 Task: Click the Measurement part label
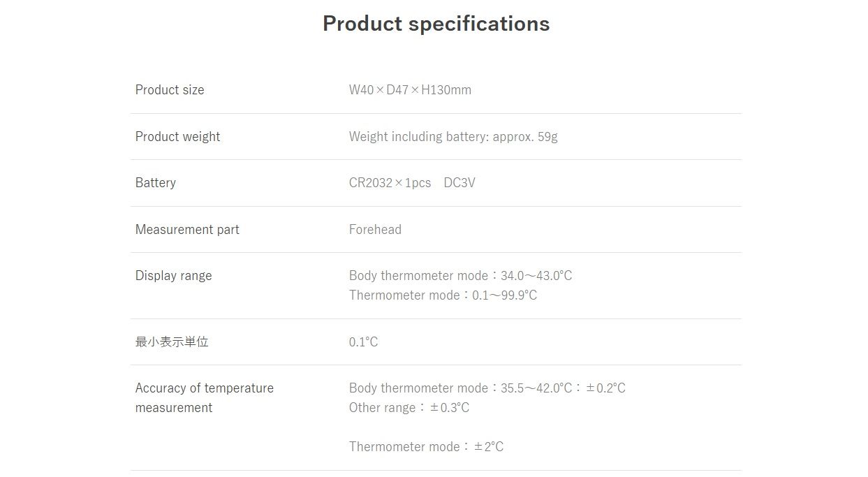[x=187, y=230]
